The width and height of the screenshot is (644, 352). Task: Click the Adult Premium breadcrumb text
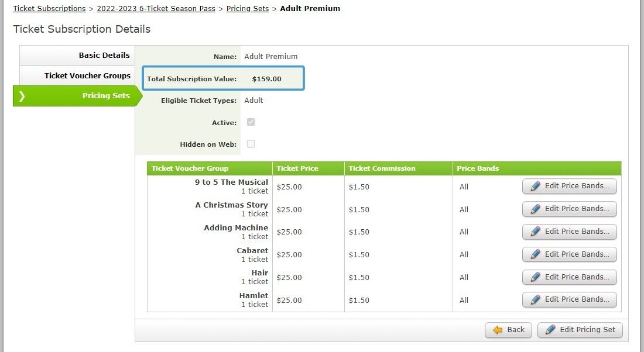click(310, 9)
